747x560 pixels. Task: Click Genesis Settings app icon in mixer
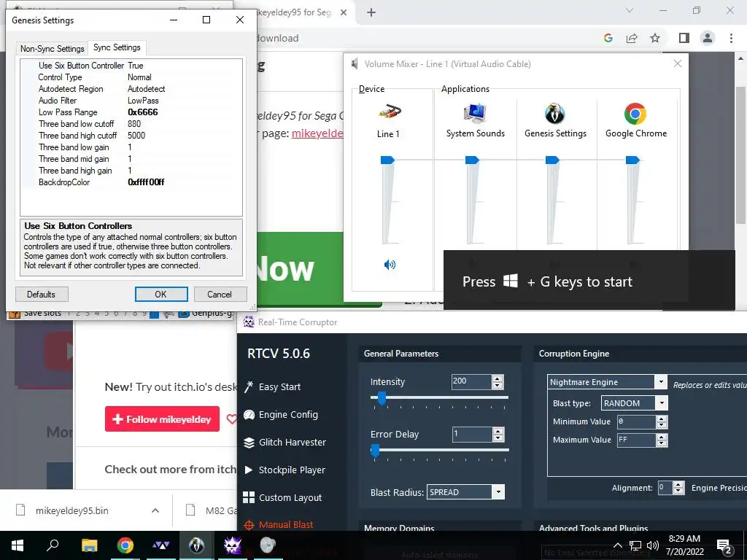(x=555, y=113)
